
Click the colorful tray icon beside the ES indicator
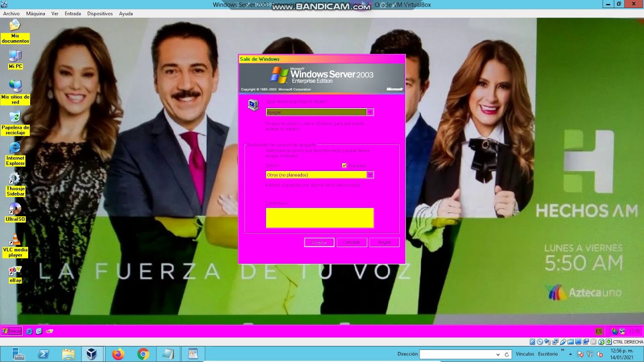[614, 331]
